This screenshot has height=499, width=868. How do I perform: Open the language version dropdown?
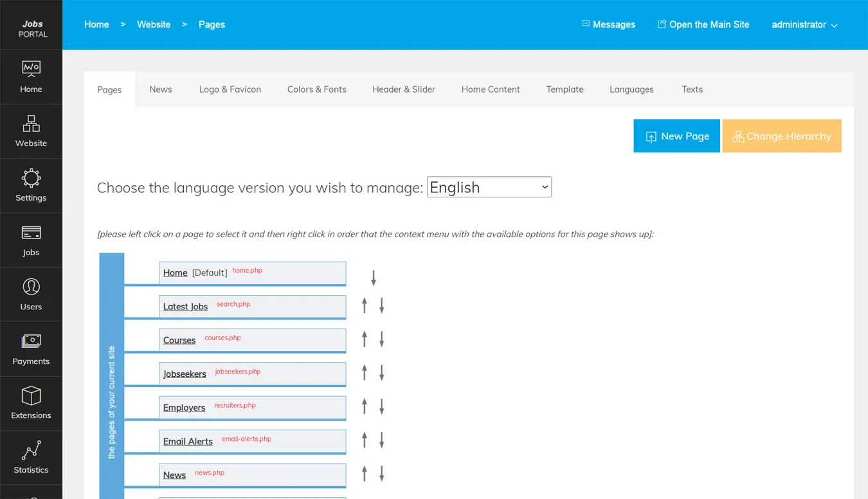[489, 187]
